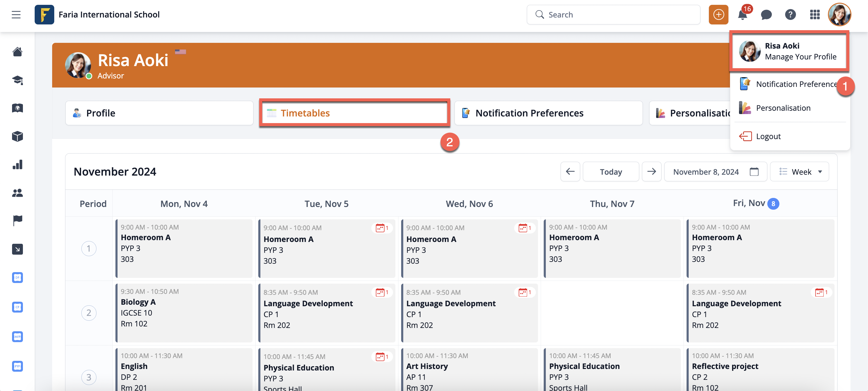Open the hamburger navigation menu
Image resolution: width=868 pixels, height=391 pixels.
[16, 14]
